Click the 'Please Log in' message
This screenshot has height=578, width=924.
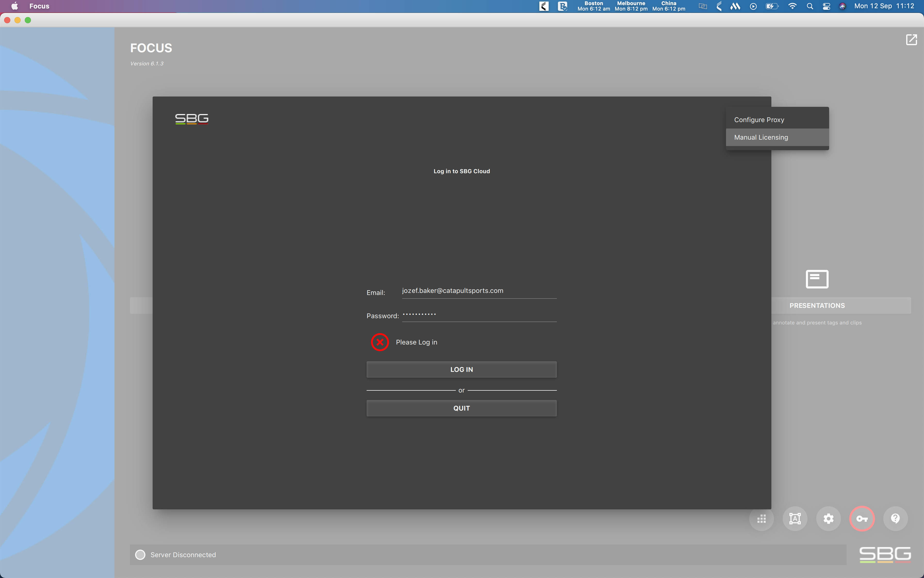pyautogui.click(x=417, y=342)
